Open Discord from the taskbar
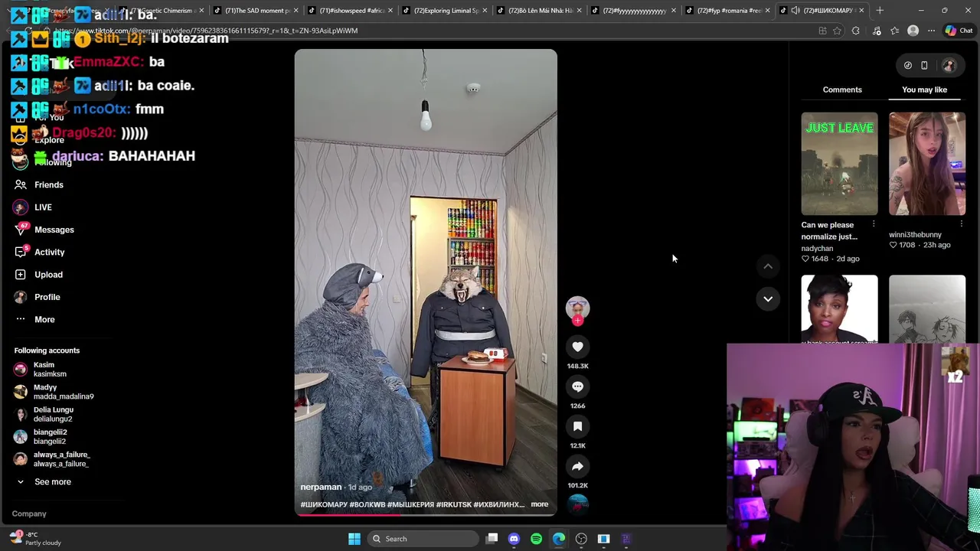This screenshot has width=980, height=551. (514, 539)
